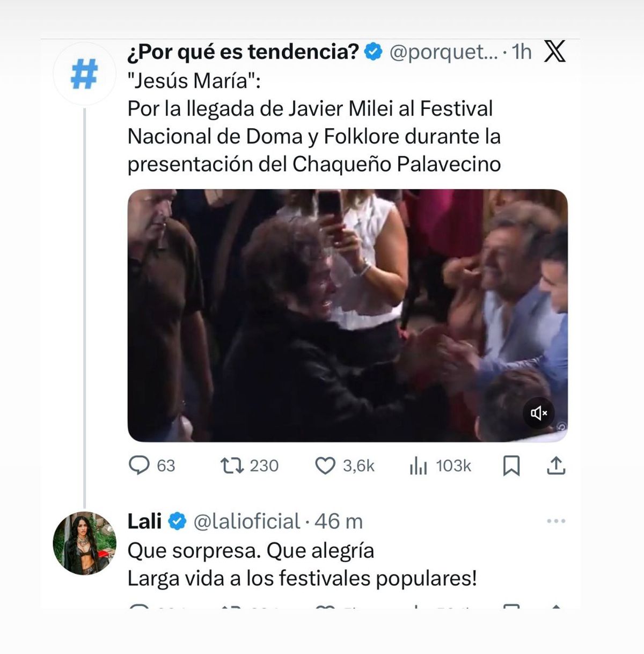Screen dimensions: 644x654
Task: Bookmark the Jesús María trending tweet
Action: click(511, 466)
